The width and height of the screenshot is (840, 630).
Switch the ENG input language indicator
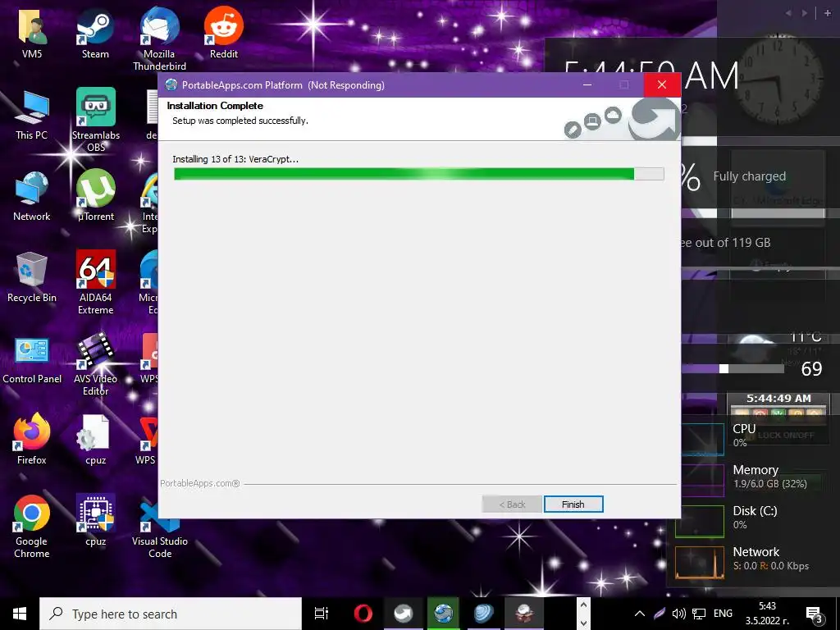[723, 614]
